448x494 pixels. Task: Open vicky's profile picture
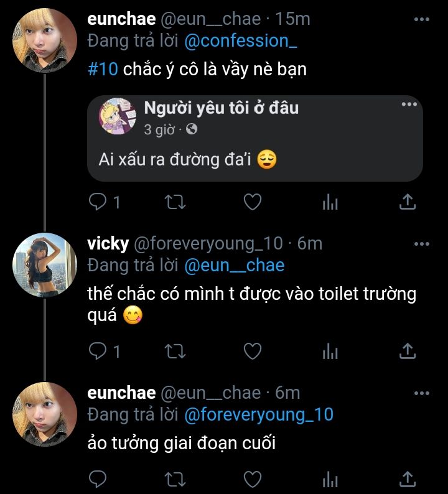click(x=45, y=264)
